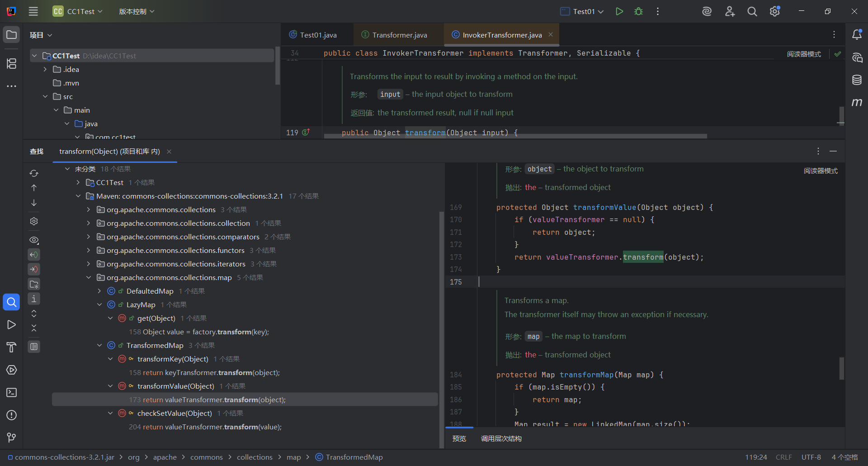
Task: Toggle preview usages panel button
Action: tap(34, 347)
